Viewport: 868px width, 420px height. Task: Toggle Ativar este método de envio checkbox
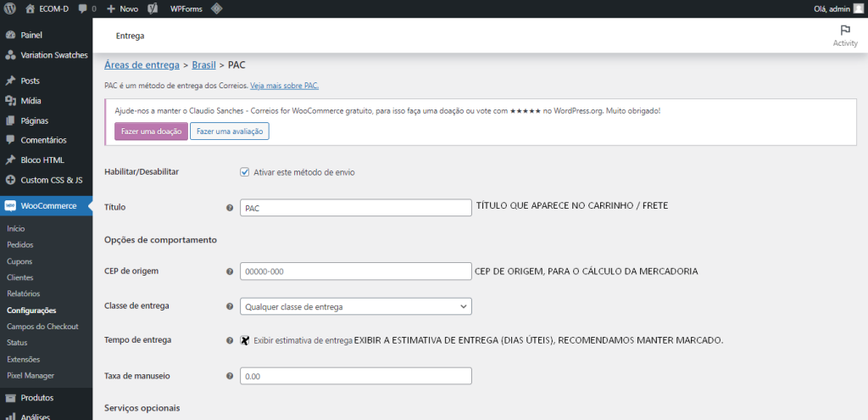pos(245,171)
